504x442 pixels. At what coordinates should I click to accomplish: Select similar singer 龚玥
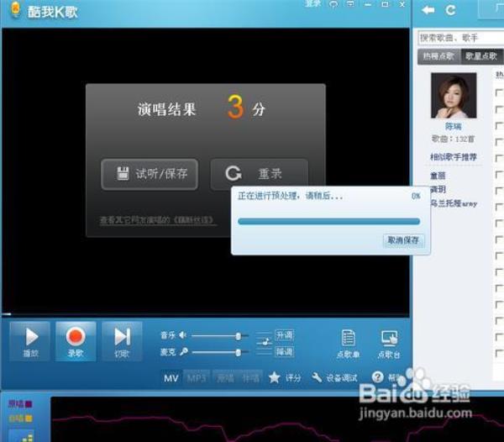click(x=438, y=190)
